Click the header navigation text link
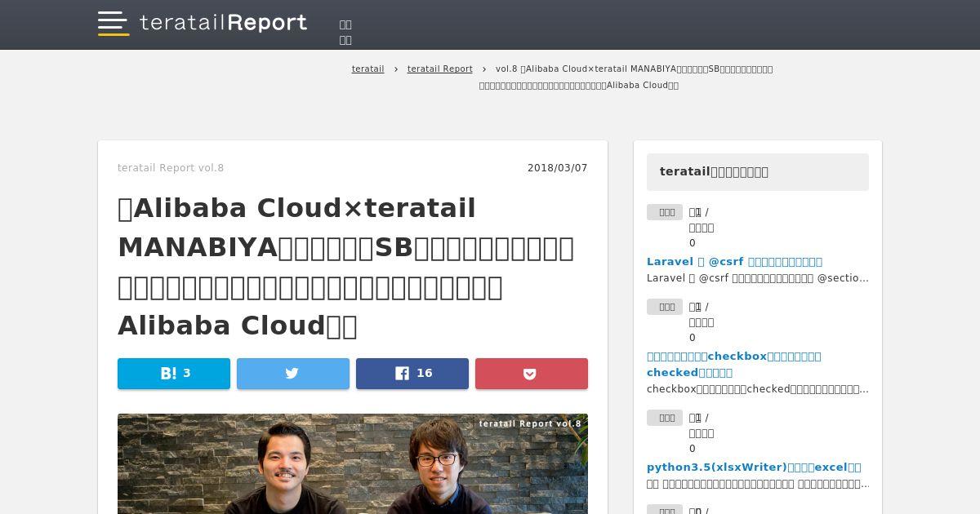This screenshot has width=980, height=514. point(345,32)
